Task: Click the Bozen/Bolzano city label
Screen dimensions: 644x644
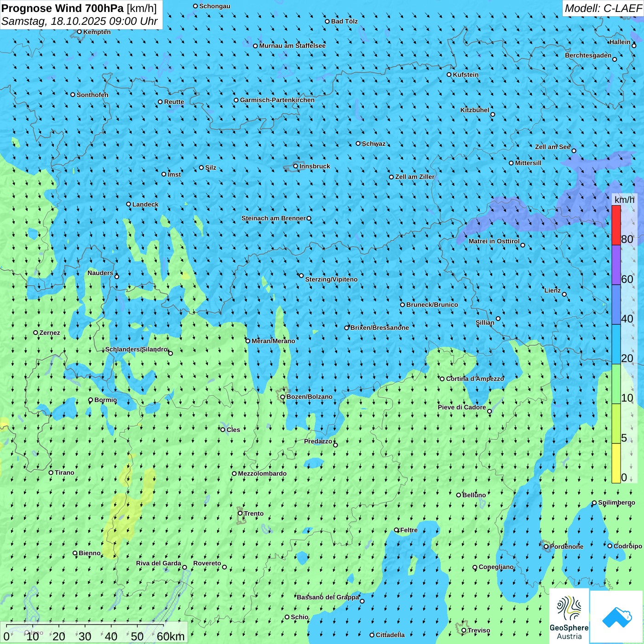Action: (309, 397)
